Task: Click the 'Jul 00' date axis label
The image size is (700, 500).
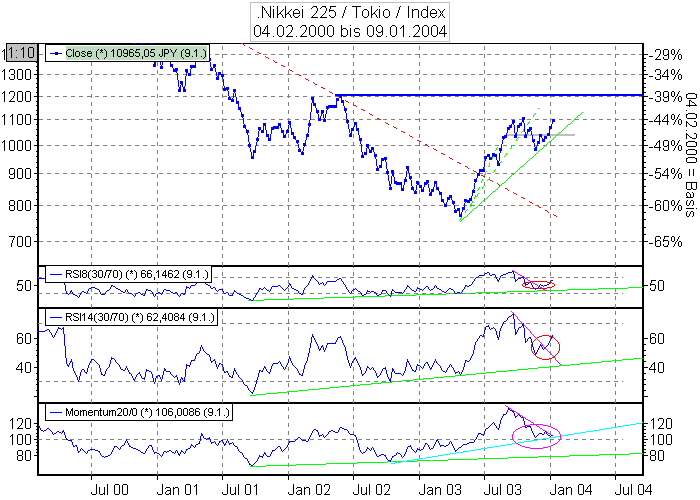Action: (x=109, y=490)
